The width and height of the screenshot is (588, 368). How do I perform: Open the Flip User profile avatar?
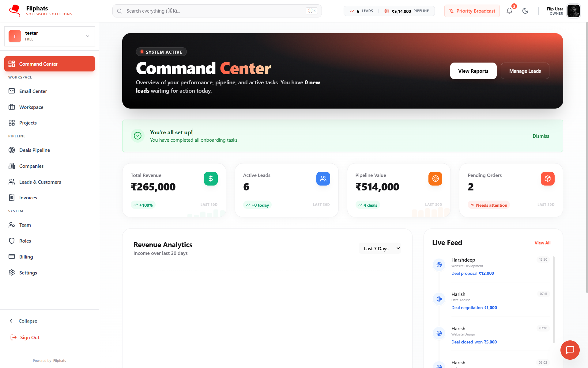coord(573,11)
